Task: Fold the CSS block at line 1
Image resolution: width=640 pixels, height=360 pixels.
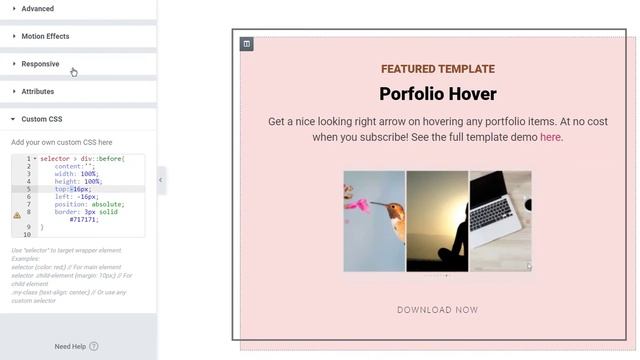Action: click(x=35, y=158)
